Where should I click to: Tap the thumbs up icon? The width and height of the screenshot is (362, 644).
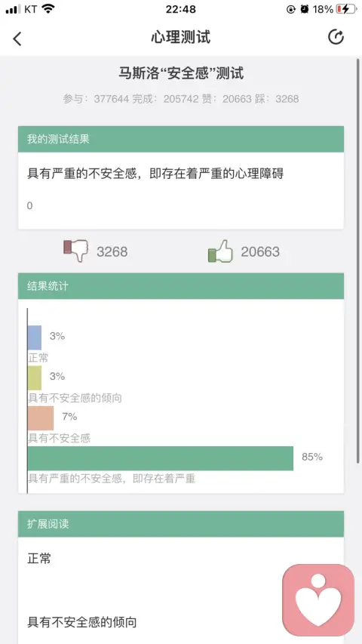click(x=220, y=251)
